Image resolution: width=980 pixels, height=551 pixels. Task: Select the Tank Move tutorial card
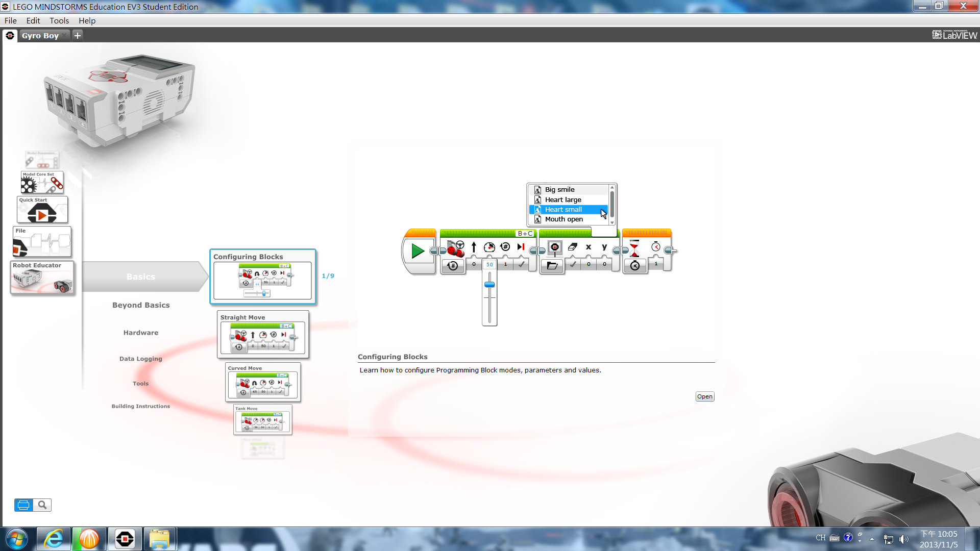[x=263, y=419]
